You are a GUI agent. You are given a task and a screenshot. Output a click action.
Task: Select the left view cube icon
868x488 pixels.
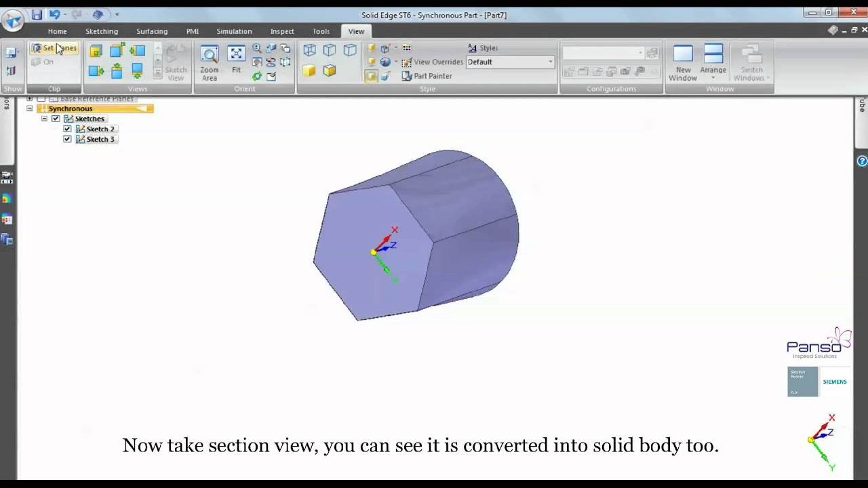(137, 51)
